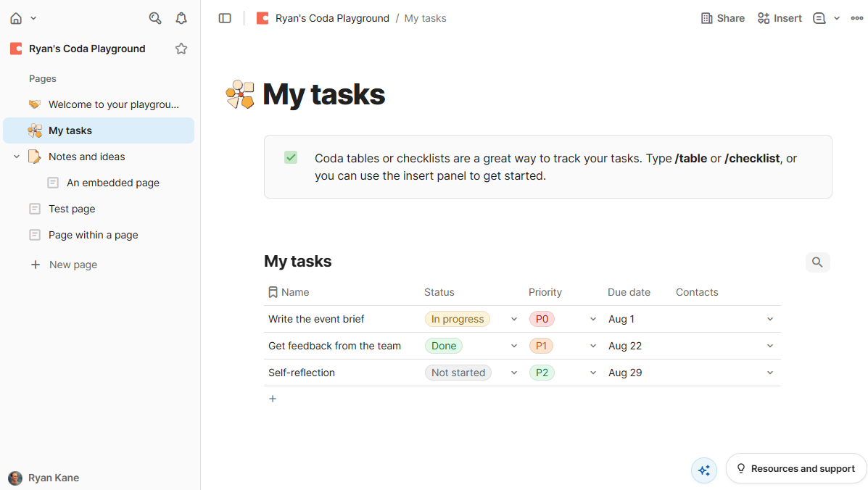Toggle the green checkmark in the callout box

(x=290, y=157)
